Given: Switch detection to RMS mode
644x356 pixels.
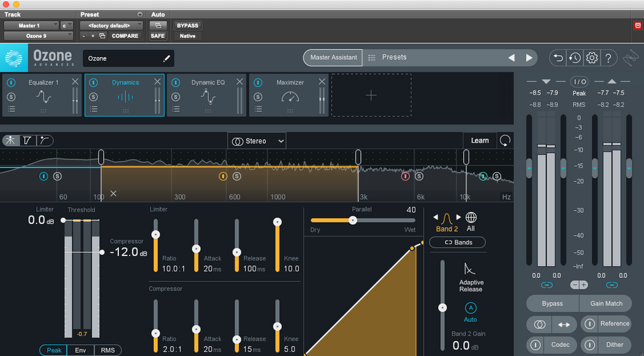Looking at the screenshot, I should pyautogui.click(x=108, y=350).
